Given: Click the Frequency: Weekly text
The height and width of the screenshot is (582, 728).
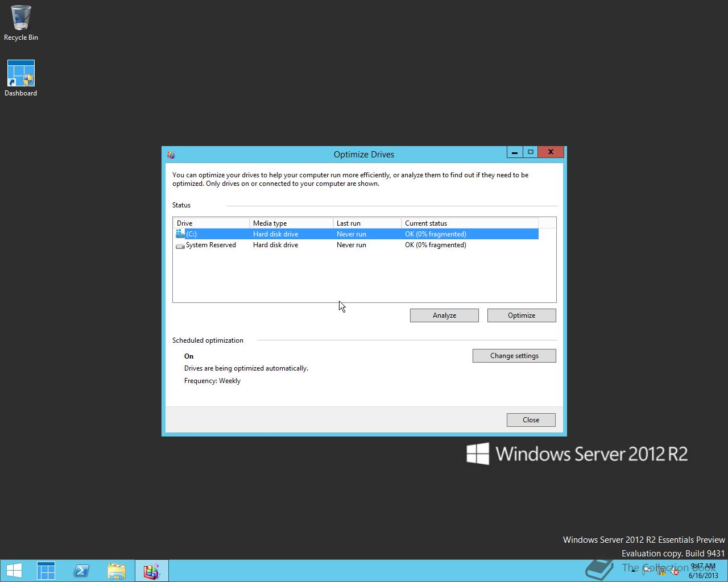Looking at the screenshot, I should point(212,381).
